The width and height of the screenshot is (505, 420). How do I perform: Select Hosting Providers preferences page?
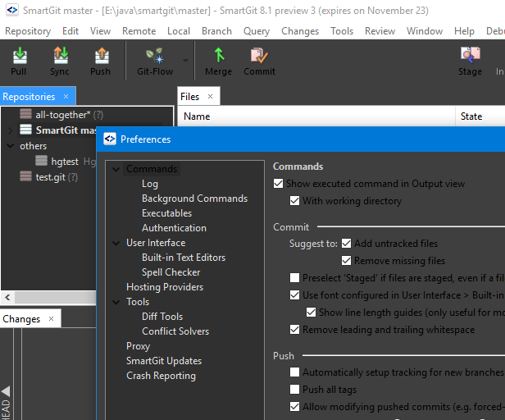pos(165,287)
